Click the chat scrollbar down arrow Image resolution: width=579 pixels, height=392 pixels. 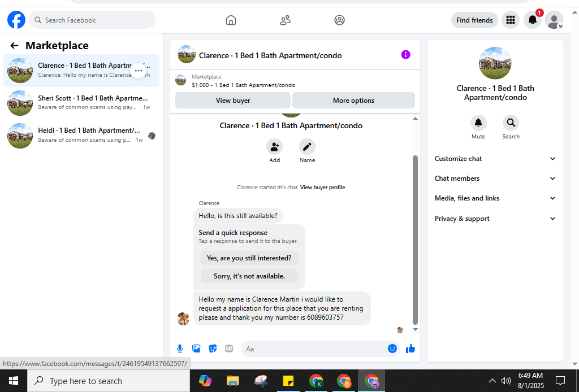(415, 329)
